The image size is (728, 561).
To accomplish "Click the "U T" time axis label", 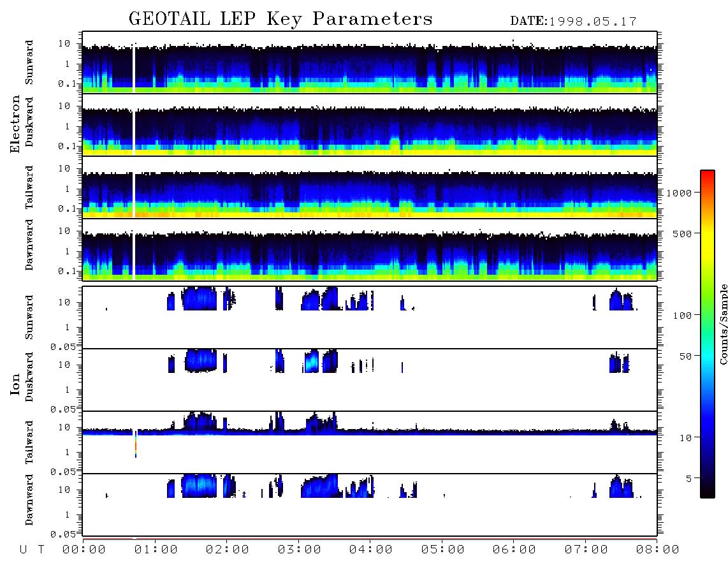I will [32, 550].
